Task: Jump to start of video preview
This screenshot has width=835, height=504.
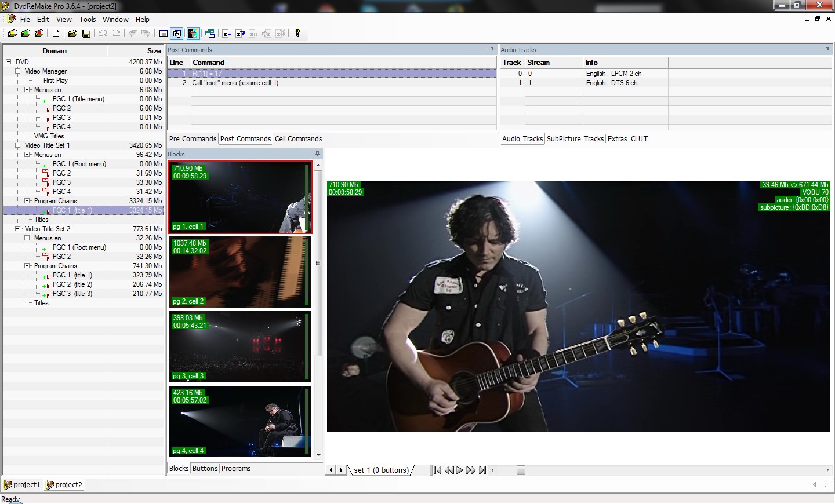Action: (438, 470)
